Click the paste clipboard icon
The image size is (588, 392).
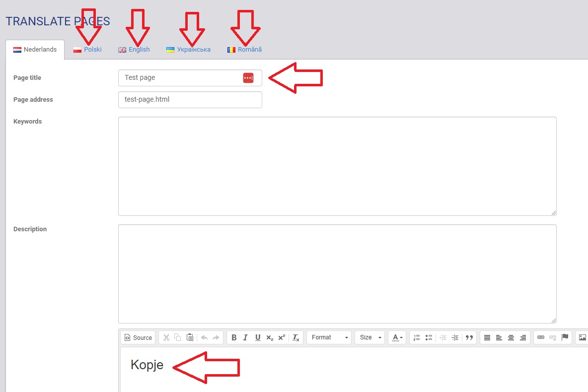[190, 337]
